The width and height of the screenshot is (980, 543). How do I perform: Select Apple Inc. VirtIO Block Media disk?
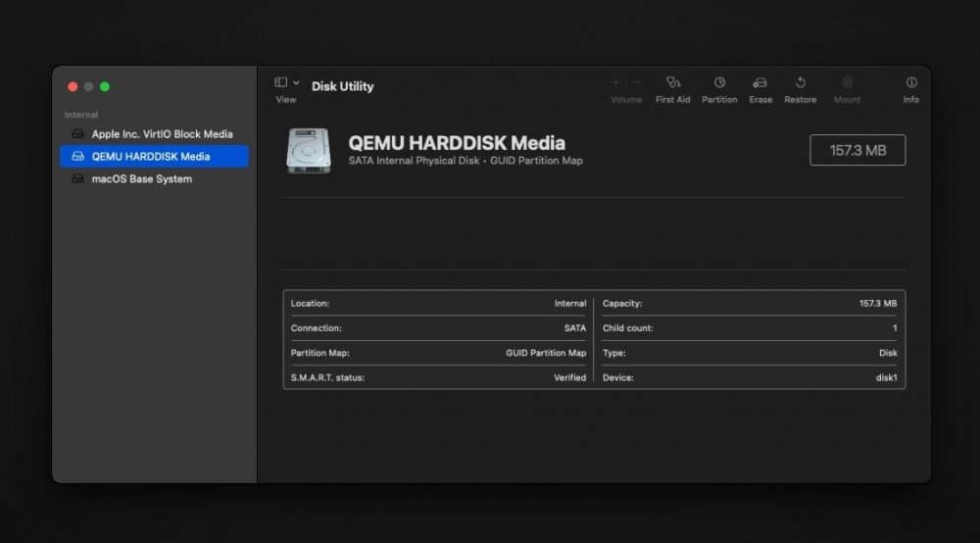tap(155, 133)
